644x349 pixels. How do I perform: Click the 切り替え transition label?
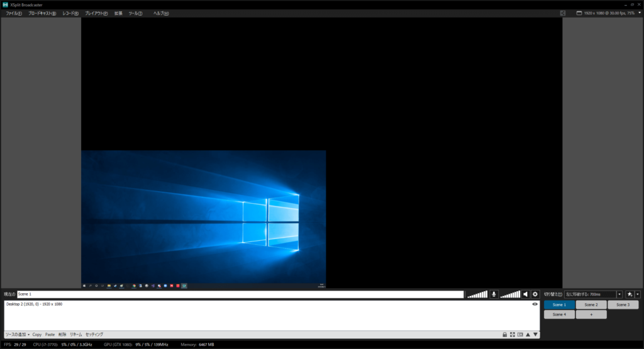(553, 294)
